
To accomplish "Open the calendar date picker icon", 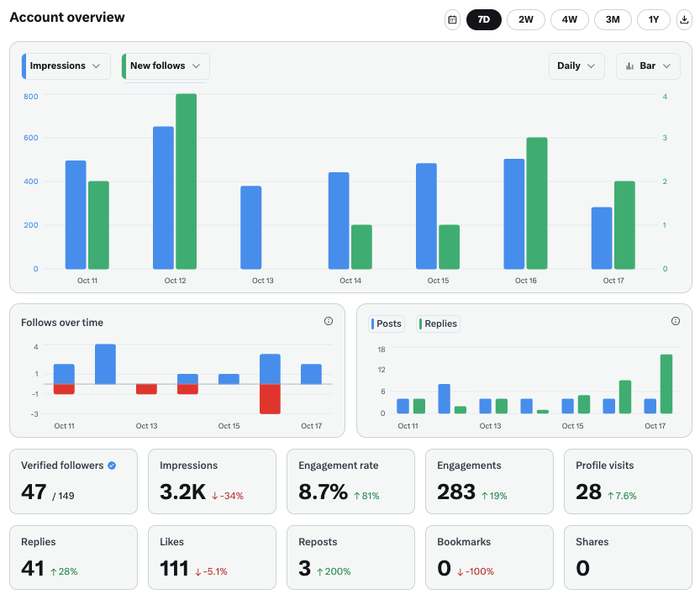I will 452,19.
